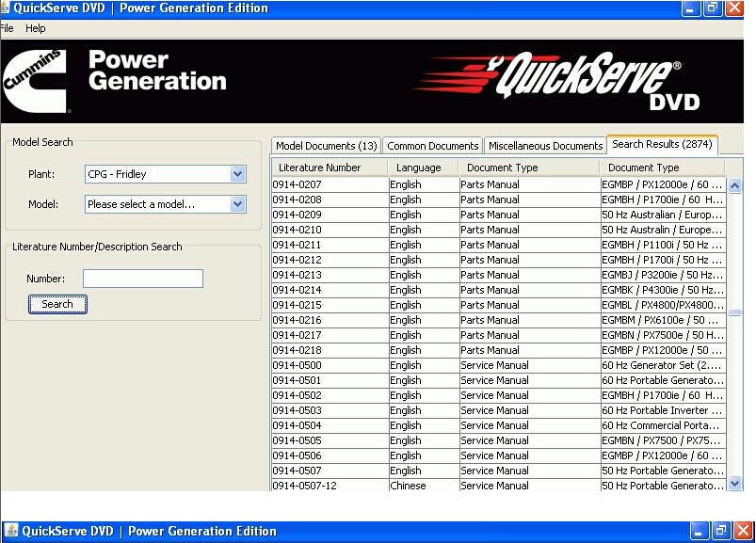Screen dimensions: 756x543
Task: Select row 0914-0207
Action: 499,184
